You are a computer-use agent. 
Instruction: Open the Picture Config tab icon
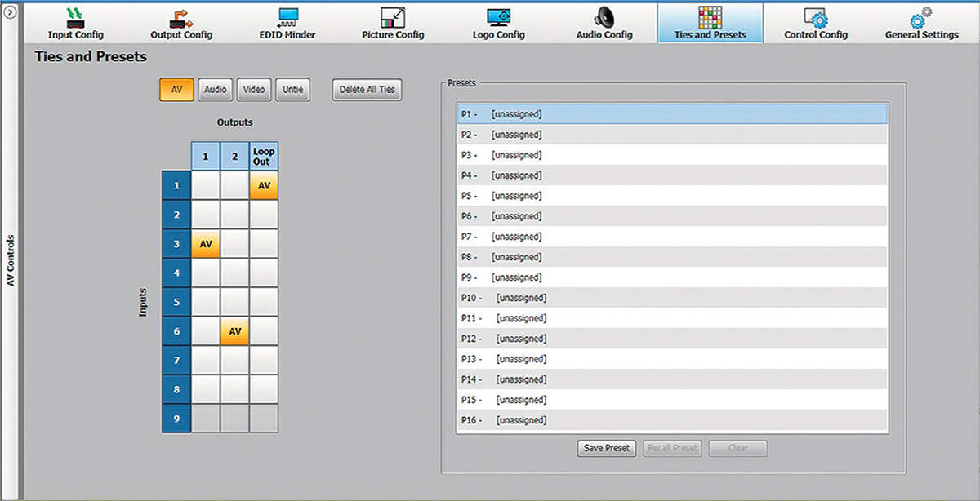coord(394,16)
